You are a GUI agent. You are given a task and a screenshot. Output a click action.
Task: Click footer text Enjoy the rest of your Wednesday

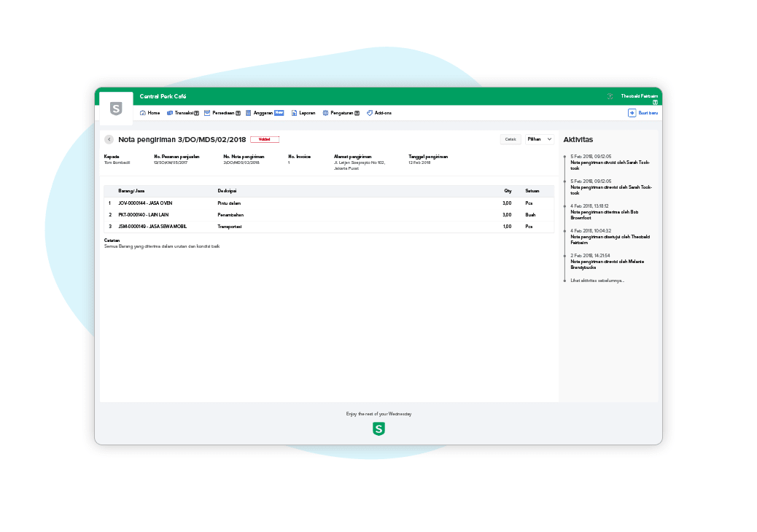[378, 414]
